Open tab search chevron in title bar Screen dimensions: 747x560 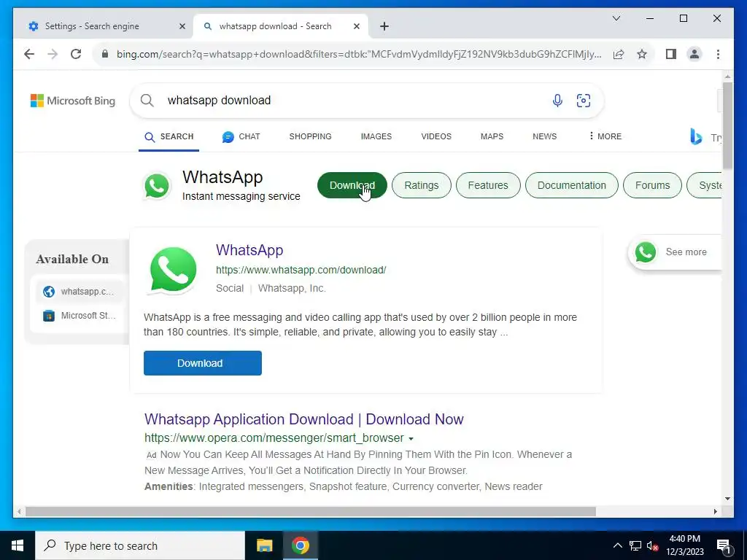616,18
